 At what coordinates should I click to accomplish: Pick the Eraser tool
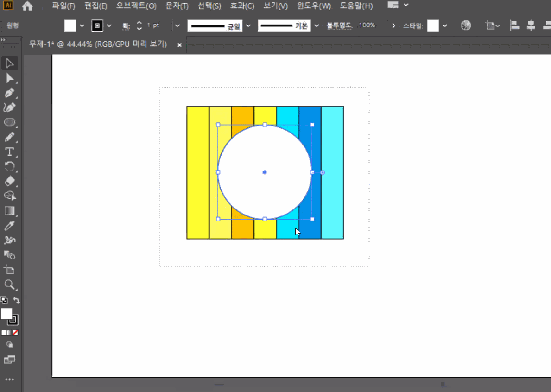click(x=10, y=181)
